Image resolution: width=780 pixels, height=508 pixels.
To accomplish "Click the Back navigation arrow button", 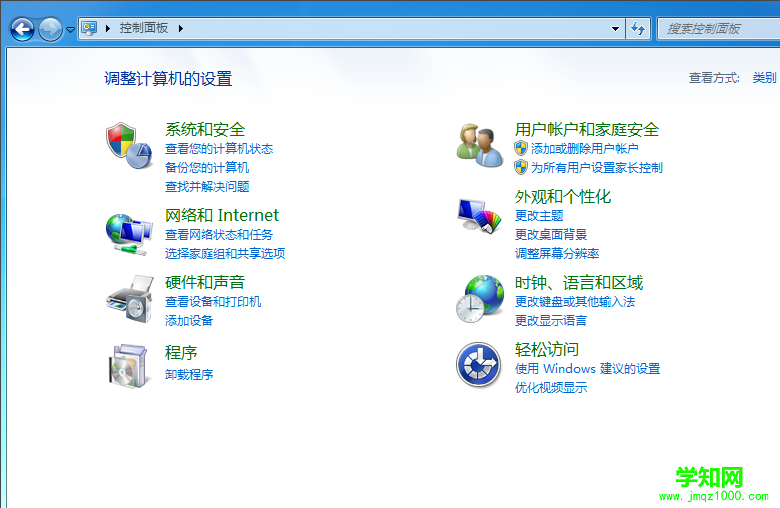I will tap(22, 29).
